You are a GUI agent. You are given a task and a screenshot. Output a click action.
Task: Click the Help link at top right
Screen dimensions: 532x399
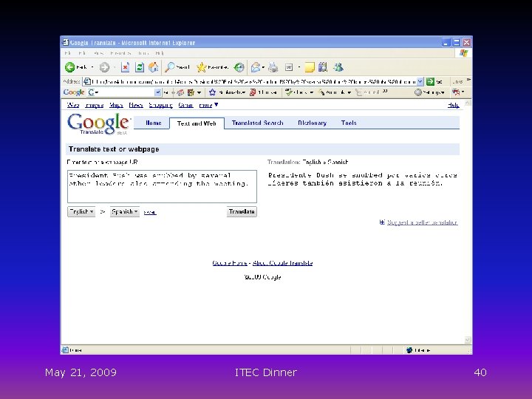pyautogui.click(x=453, y=105)
